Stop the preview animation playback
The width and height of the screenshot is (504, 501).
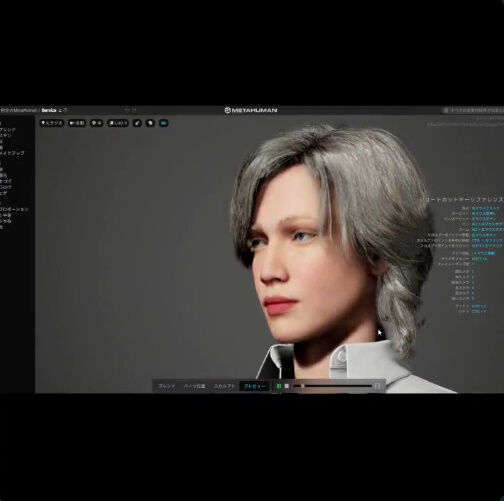(287, 386)
